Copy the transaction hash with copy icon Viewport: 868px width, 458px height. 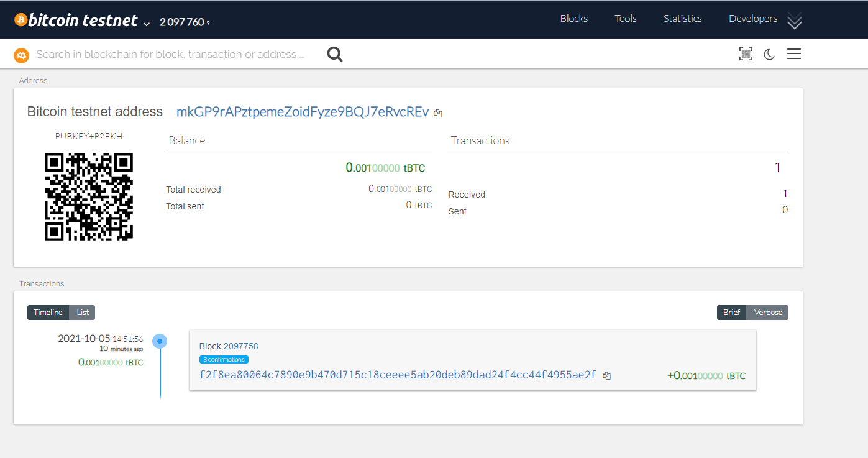(607, 375)
